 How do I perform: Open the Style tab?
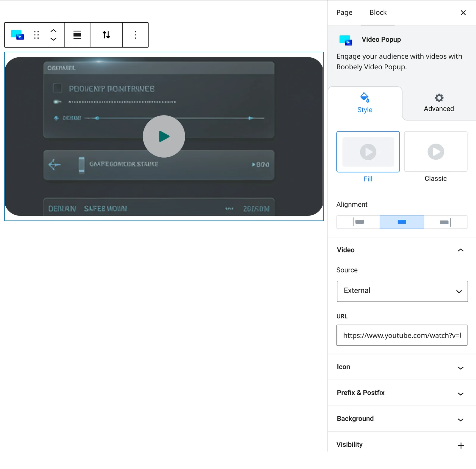[x=365, y=103]
